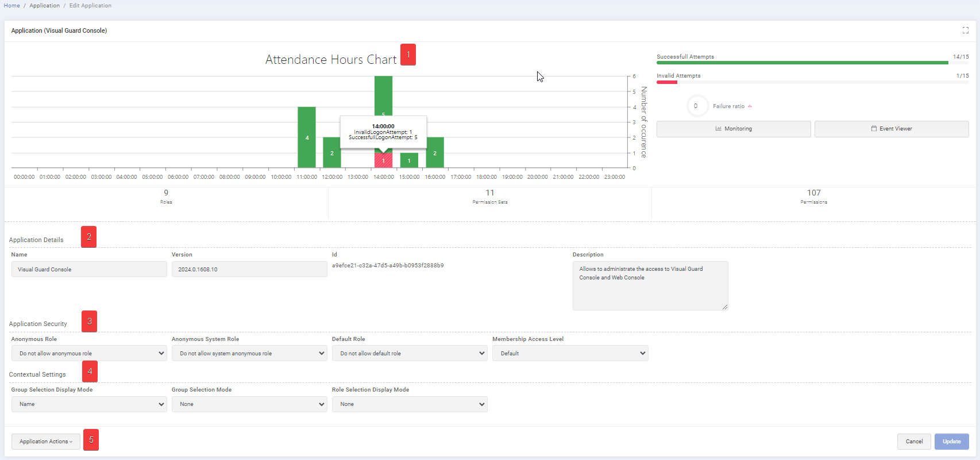The width and height of the screenshot is (980, 460).
Task: Click the application Id value
Action: pos(388,266)
